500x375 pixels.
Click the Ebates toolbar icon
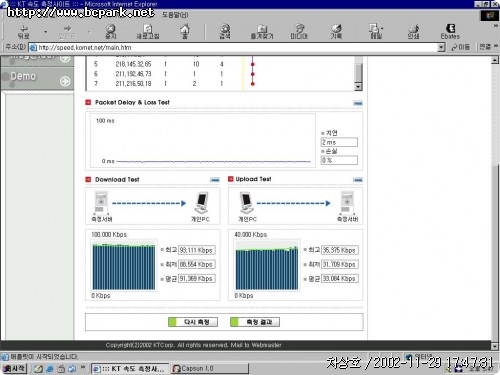(x=450, y=32)
